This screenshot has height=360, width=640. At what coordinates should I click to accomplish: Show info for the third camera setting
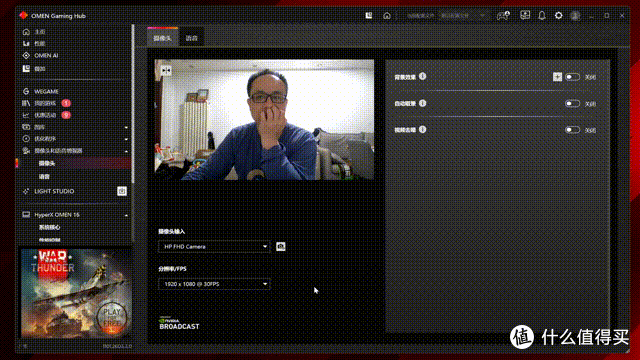click(x=422, y=129)
